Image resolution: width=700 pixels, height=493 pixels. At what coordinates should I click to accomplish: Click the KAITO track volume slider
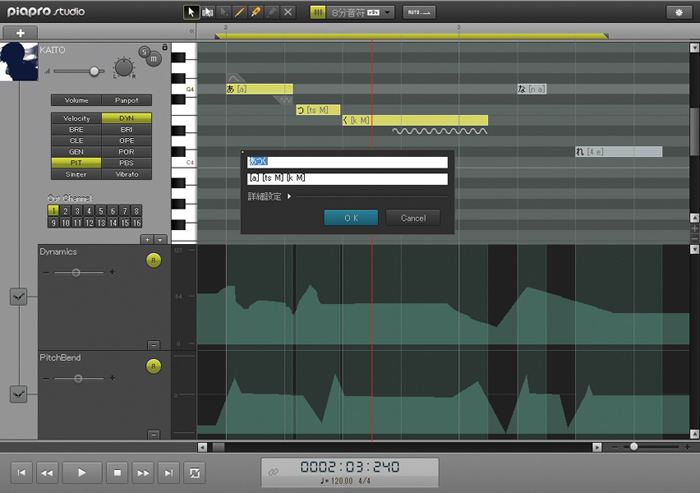pyautogui.click(x=94, y=71)
